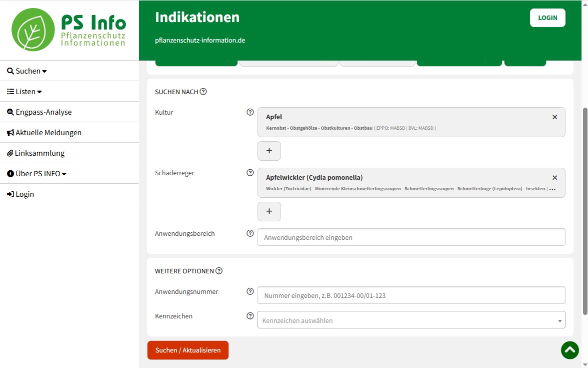Show help for WEITERE OPTIONEN heading

pyautogui.click(x=218, y=271)
